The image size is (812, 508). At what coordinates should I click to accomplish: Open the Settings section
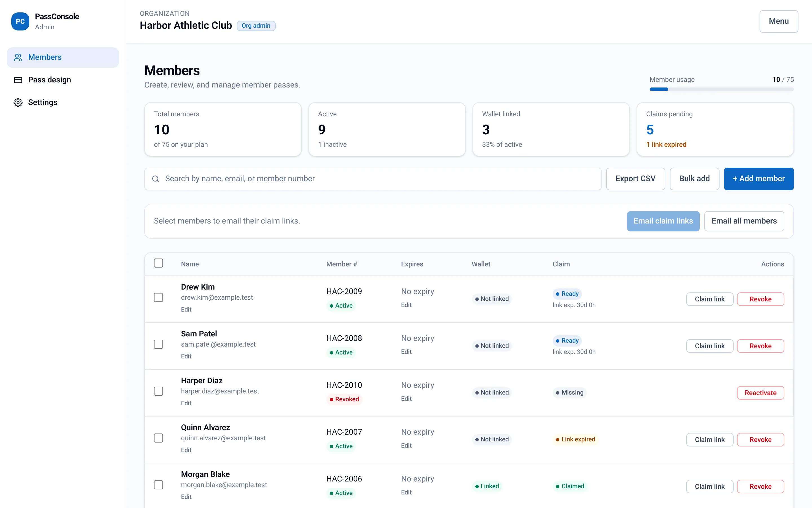pos(63,102)
